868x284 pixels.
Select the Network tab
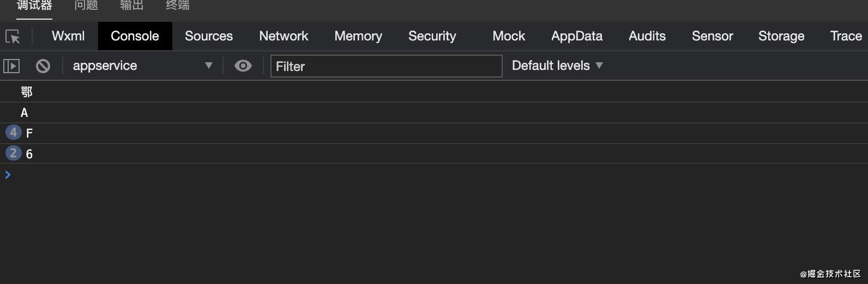coord(284,36)
